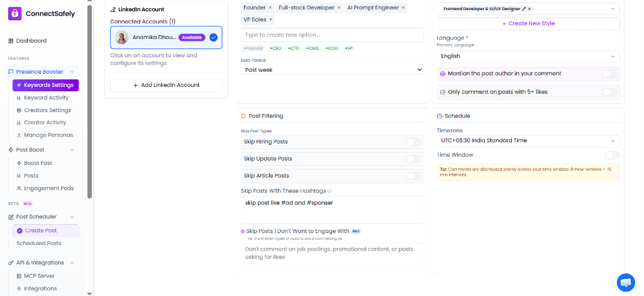Turn on the Time Window toggle

click(x=613, y=155)
